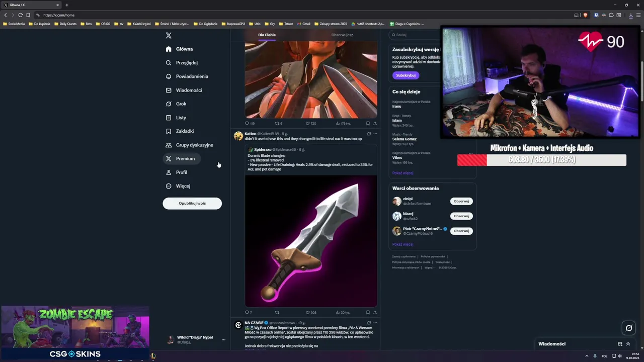Open Grupy dyskusyjne communities

(x=189, y=145)
